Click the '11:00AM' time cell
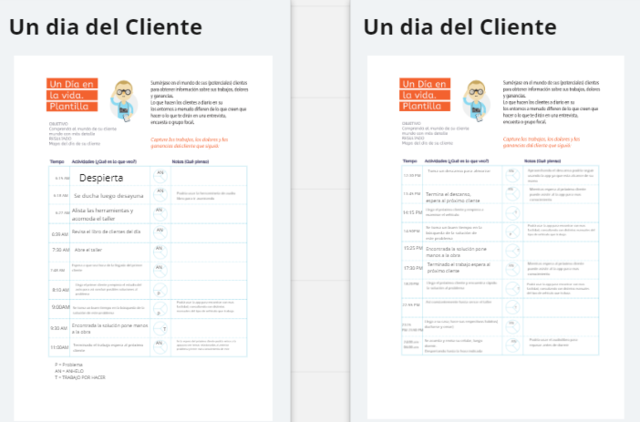The width and height of the screenshot is (640, 422). [59, 347]
